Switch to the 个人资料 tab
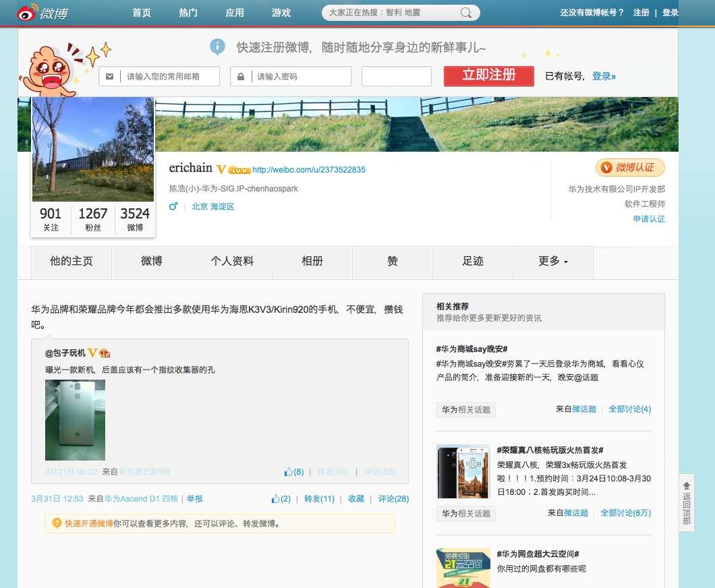Screen dimensions: 715x588 click(231, 261)
